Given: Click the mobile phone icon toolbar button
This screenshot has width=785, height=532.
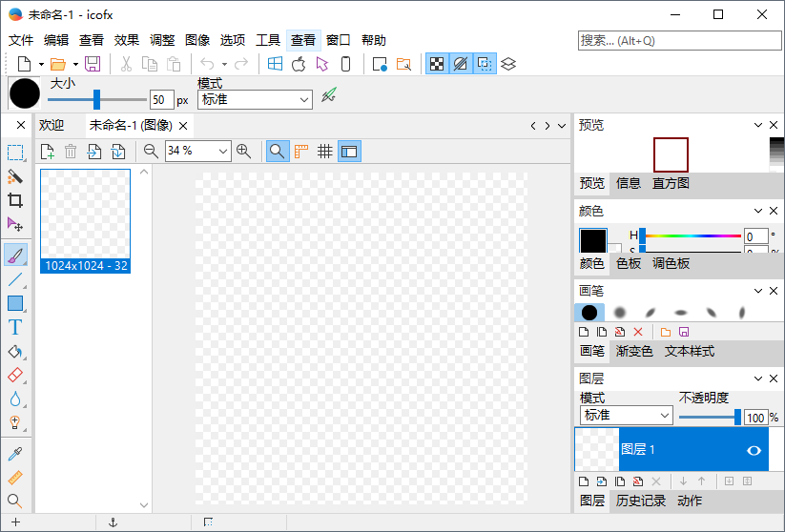Looking at the screenshot, I should tap(345, 64).
